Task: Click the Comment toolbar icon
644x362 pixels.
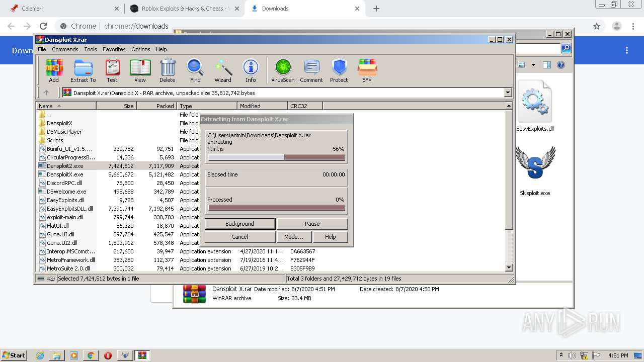Action: click(311, 70)
